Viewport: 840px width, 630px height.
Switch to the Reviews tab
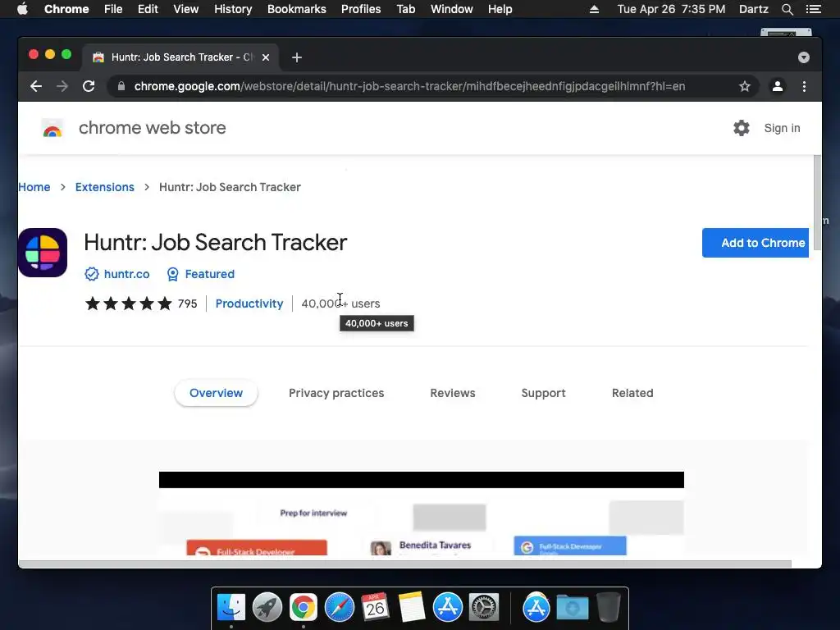tap(453, 393)
